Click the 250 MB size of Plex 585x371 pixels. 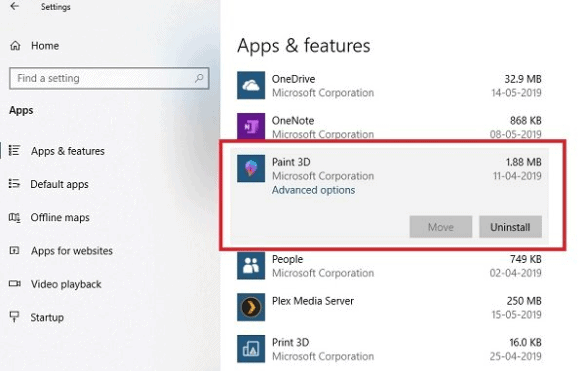tap(524, 301)
